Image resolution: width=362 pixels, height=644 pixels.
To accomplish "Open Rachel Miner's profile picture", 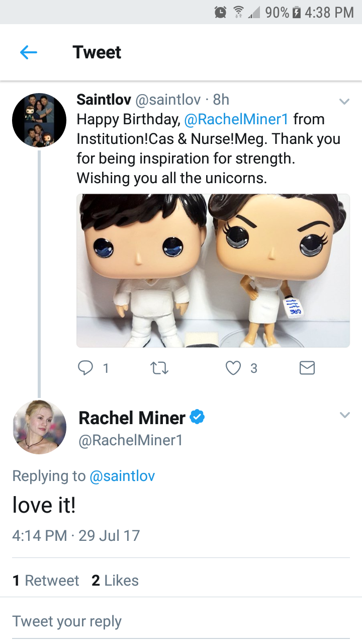I will point(39,427).
